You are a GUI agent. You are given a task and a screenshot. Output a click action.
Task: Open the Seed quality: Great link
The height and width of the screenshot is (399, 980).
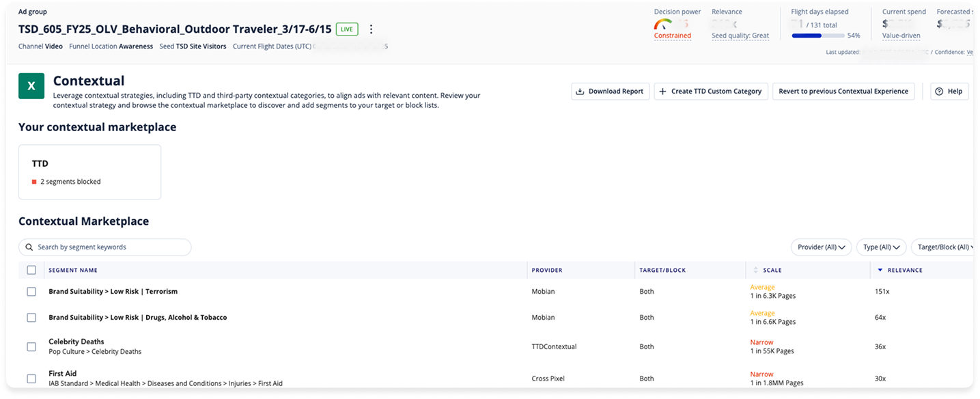pyautogui.click(x=740, y=35)
